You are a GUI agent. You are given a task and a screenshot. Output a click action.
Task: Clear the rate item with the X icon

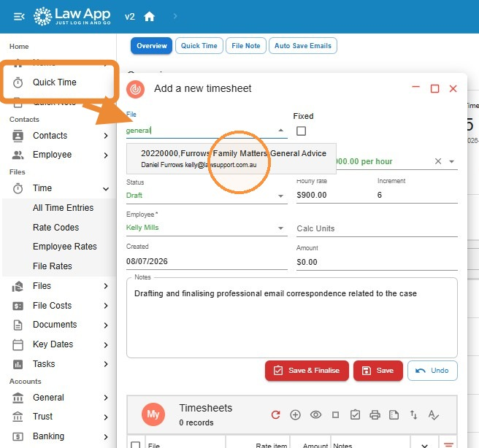coord(438,161)
